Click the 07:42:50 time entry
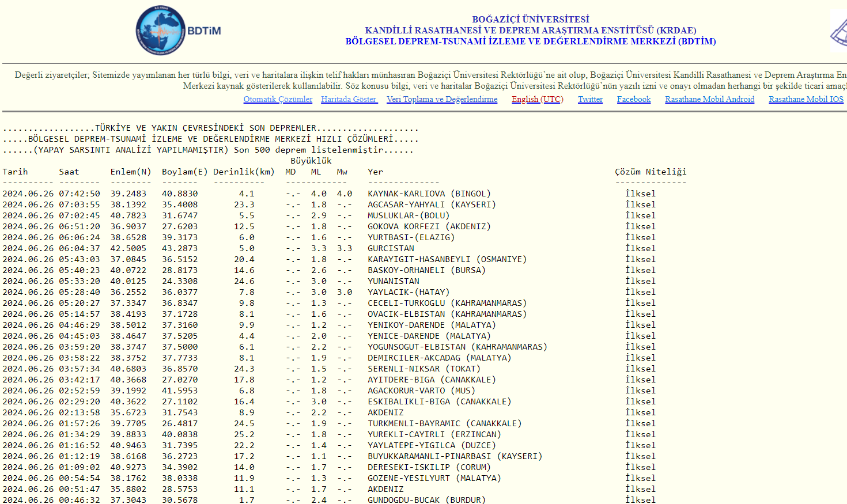 [x=80, y=194]
